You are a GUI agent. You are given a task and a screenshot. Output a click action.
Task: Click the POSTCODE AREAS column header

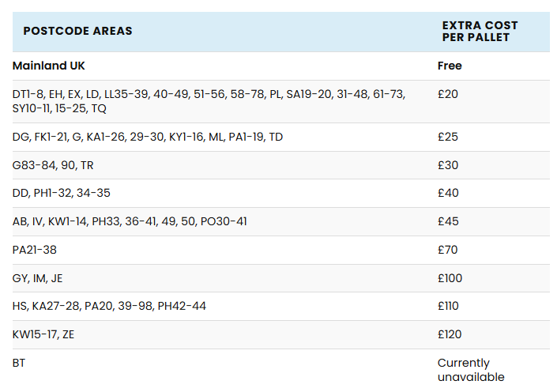78,32
